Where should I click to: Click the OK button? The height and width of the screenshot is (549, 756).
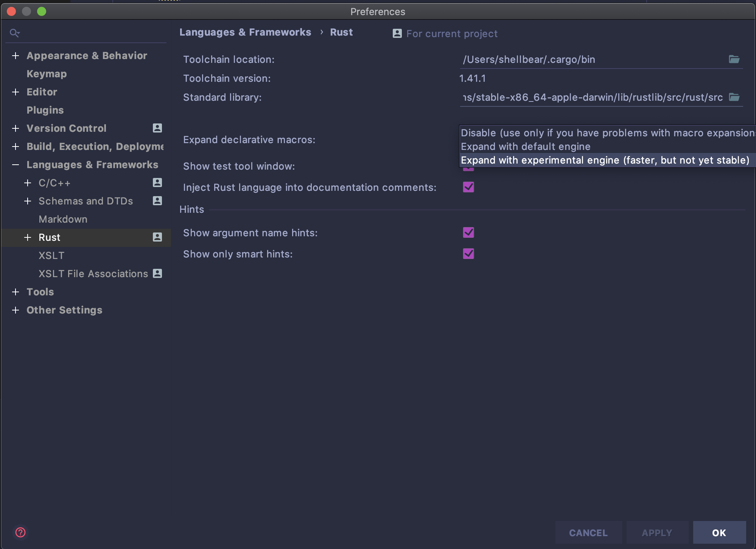[719, 532]
